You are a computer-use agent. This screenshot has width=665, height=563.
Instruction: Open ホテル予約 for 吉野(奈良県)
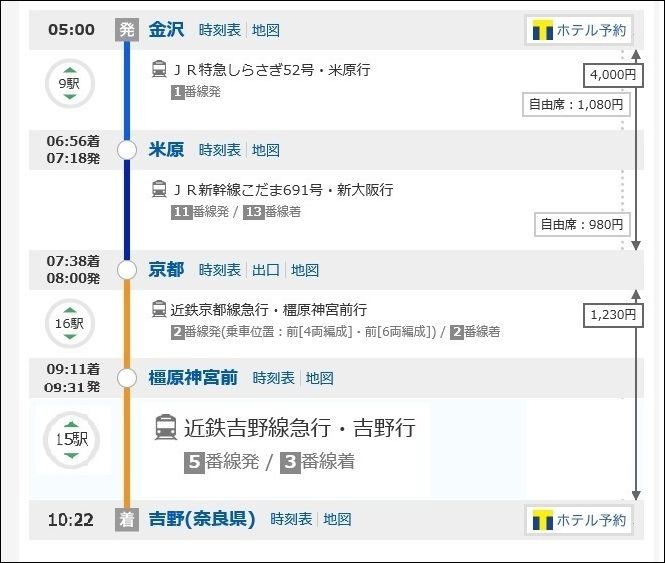pyautogui.click(x=579, y=520)
